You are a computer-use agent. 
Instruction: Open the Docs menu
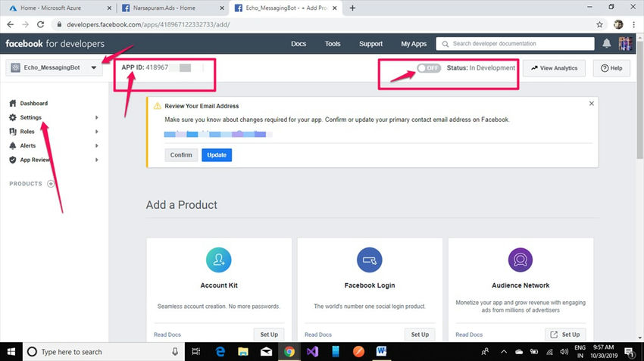tap(299, 43)
